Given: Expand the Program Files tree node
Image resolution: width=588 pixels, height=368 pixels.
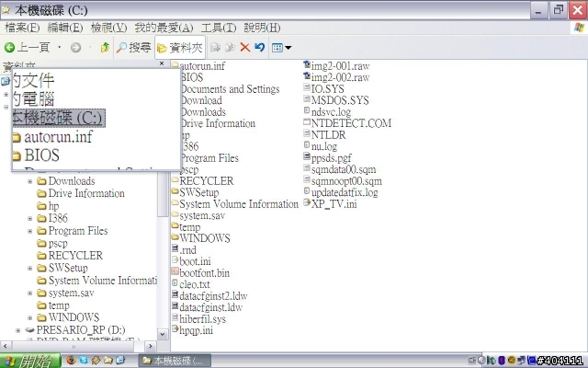Looking at the screenshot, I should [x=30, y=231].
